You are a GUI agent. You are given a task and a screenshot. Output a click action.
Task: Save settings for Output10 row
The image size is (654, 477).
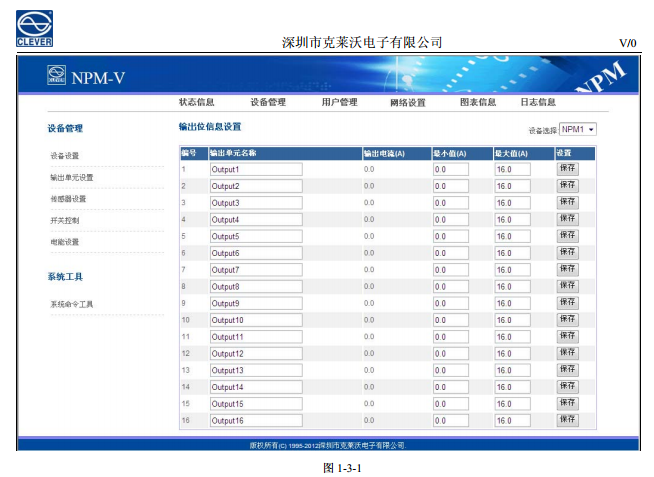(x=568, y=319)
